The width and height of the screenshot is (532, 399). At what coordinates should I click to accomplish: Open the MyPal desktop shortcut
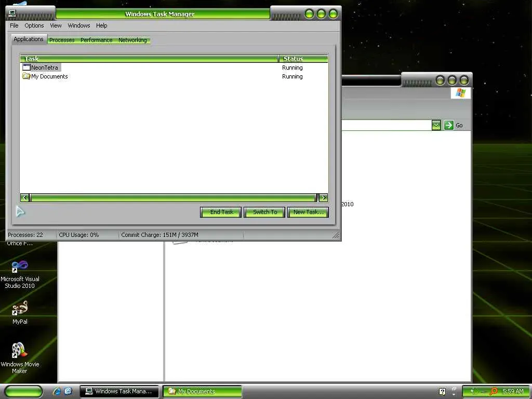pyautogui.click(x=20, y=312)
